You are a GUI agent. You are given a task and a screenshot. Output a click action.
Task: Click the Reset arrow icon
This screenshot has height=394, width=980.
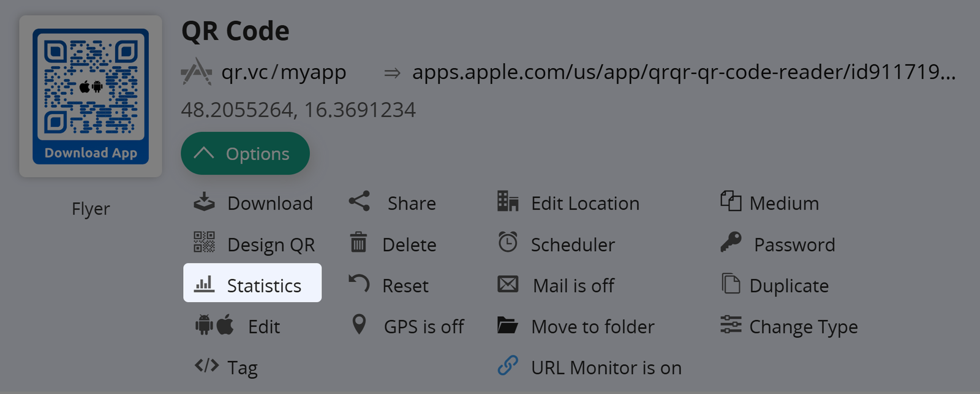point(359,284)
